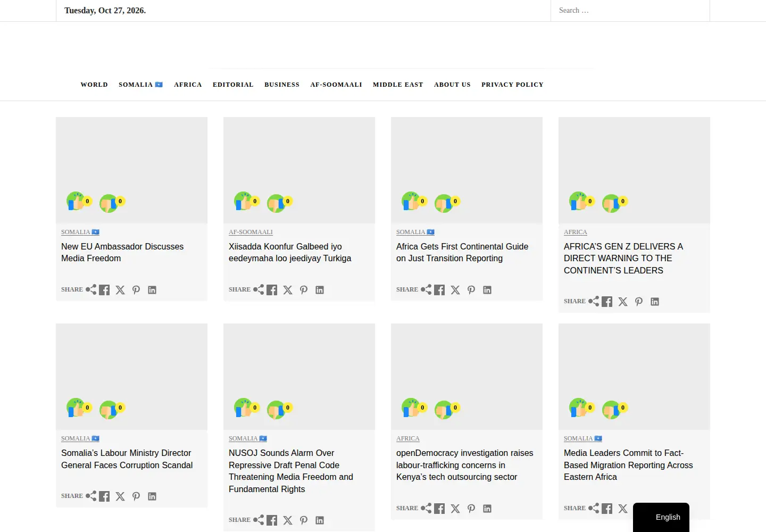Open the Somalia's Labour Ministry article thumbnail
The height and width of the screenshot is (532, 766).
tap(131, 377)
